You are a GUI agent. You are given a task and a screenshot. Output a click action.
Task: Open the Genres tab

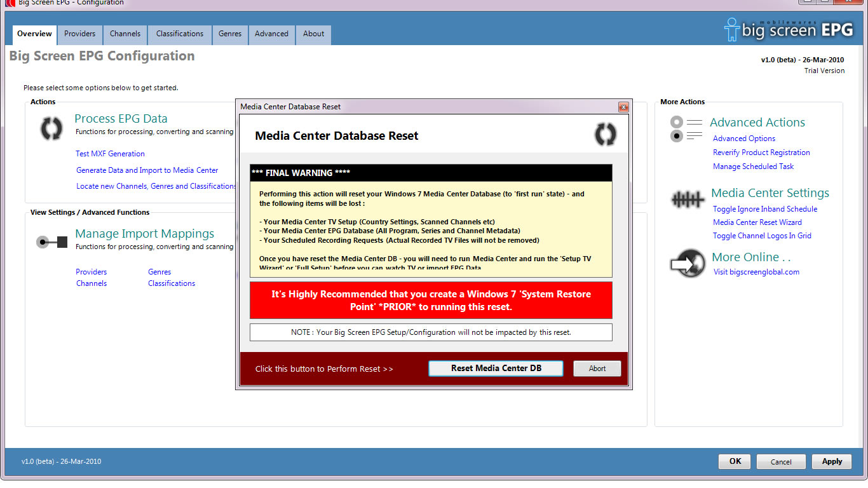(230, 34)
